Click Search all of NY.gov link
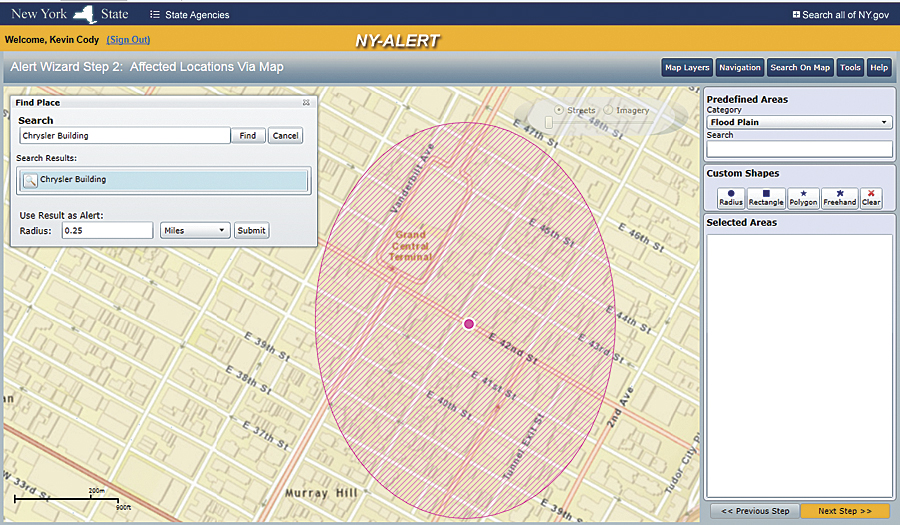Viewport: 900px width, 525px height. 845,15
